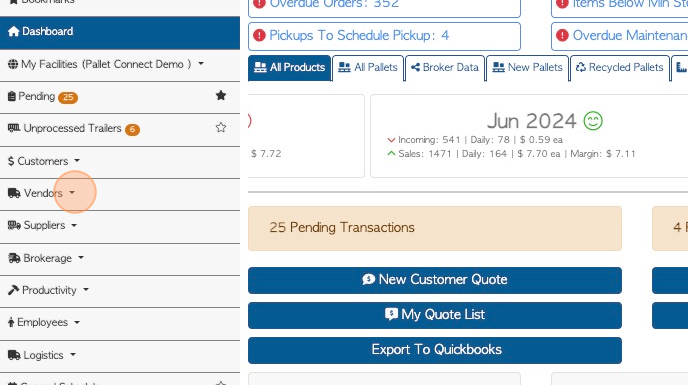
Task: Click the Dashboard home icon
Action: coord(14,31)
